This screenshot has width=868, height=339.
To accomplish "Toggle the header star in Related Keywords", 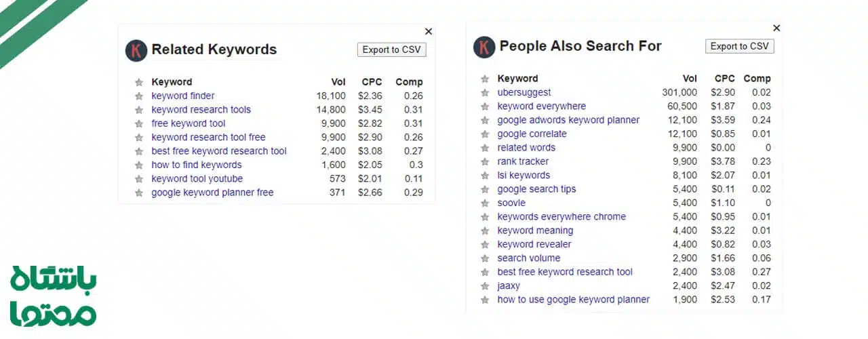I will 139,83.
